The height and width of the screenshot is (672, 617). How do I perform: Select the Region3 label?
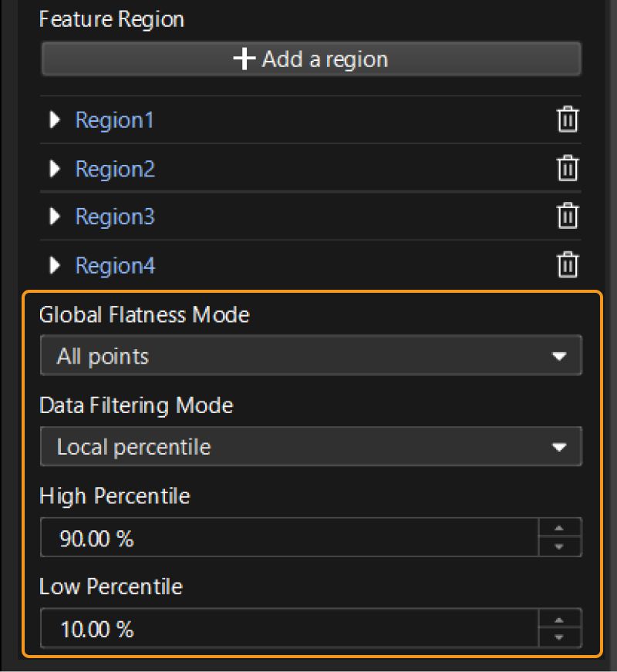(115, 217)
